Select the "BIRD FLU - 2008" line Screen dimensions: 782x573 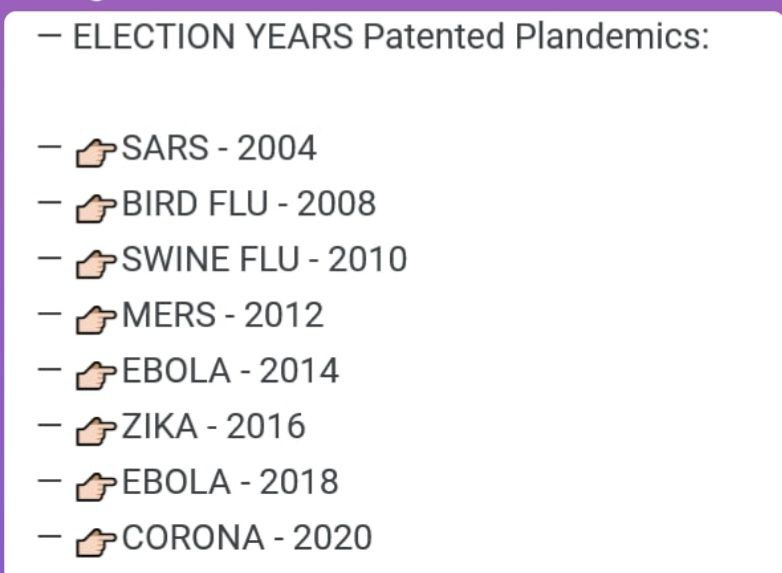(249, 204)
